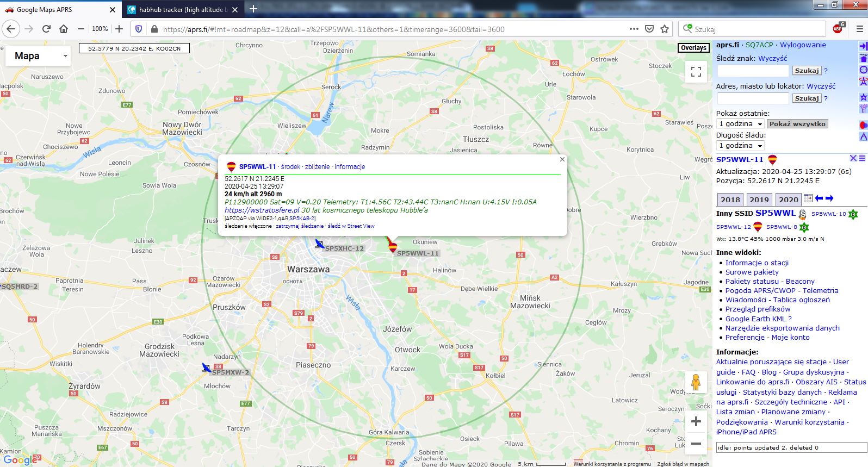Image resolution: width=868 pixels, height=467 pixels.
Task: Click the Wylogowanie logout link
Action: (x=803, y=45)
